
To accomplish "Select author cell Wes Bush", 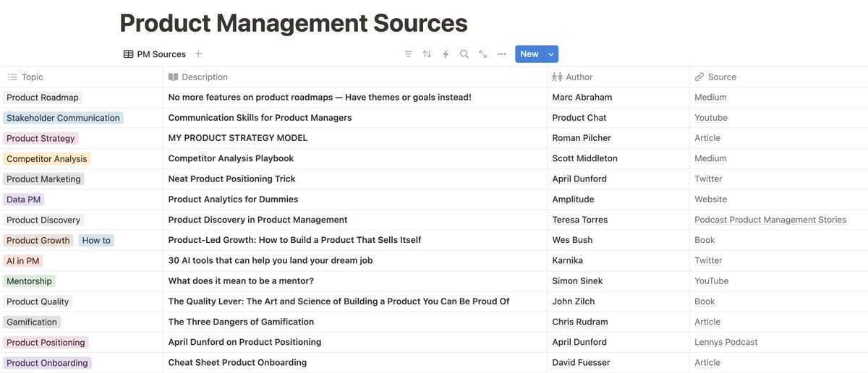I will pos(573,240).
